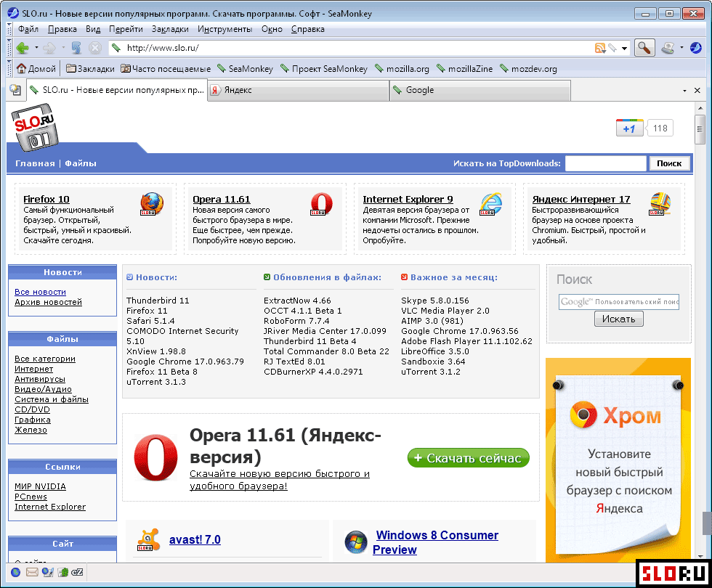Image resolution: width=712 pixels, height=588 pixels.
Task: Click the Яндекс Интернет 17 browser icon
Action: [x=660, y=204]
